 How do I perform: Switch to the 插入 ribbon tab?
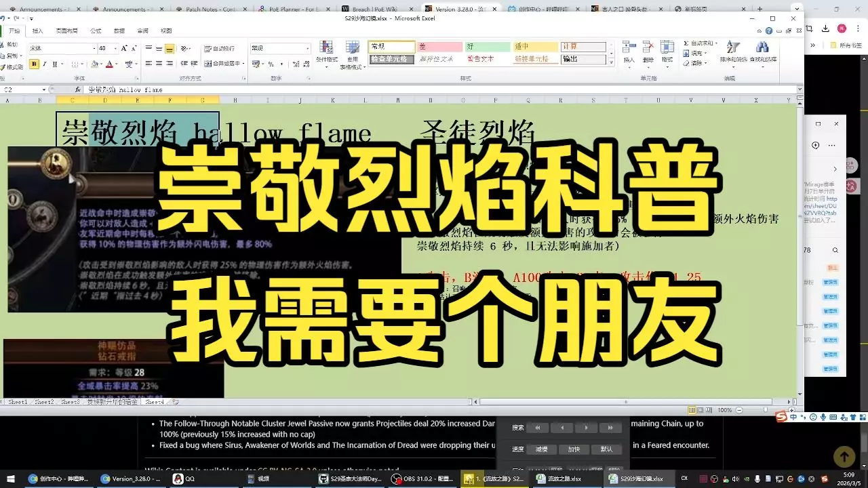click(x=37, y=30)
